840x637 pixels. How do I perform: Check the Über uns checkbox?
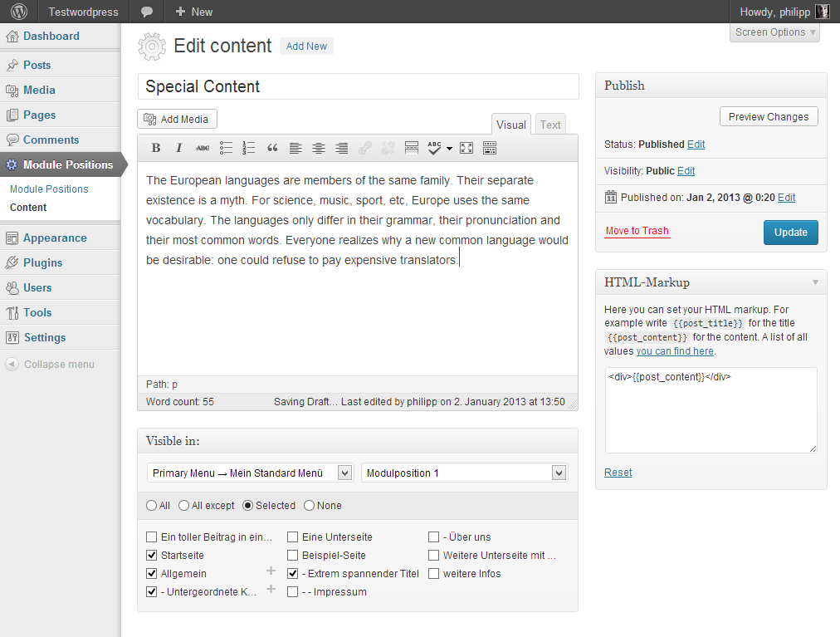click(x=434, y=537)
